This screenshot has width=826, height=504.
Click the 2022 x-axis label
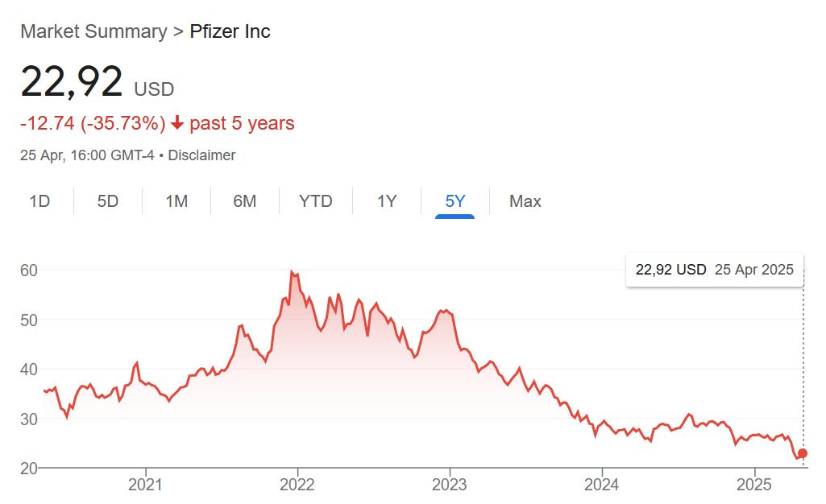297,485
